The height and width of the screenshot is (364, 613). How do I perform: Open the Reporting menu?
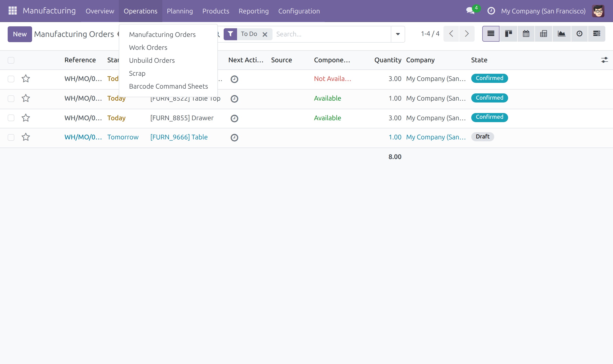tap(254, 11)
